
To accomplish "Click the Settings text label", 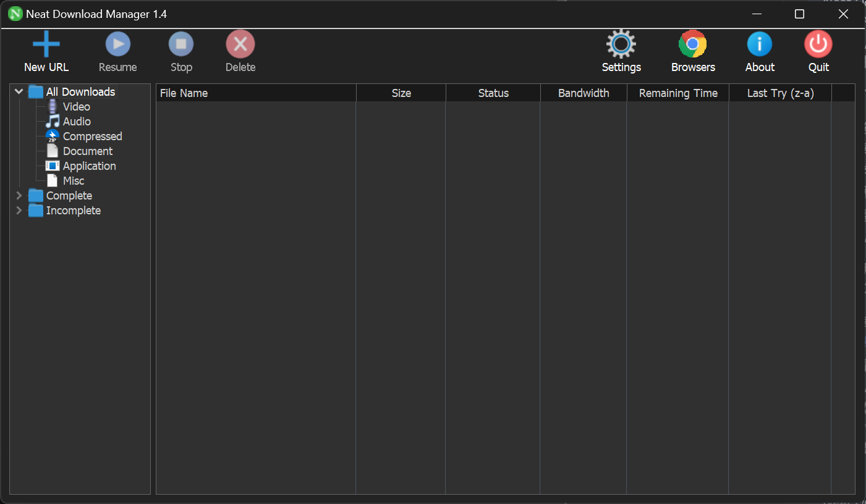I will pyautogui.click(x=621, y=67).
